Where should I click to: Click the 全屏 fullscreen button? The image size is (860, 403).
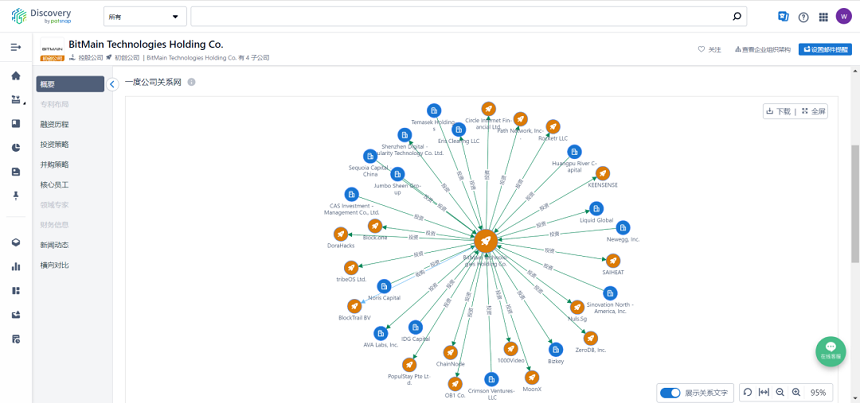click(814, 111)
